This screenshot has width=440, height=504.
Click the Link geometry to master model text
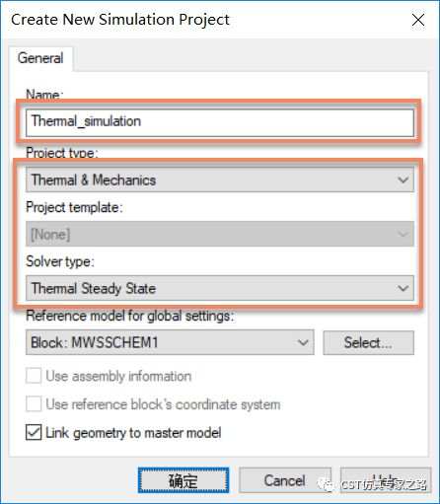133,433
